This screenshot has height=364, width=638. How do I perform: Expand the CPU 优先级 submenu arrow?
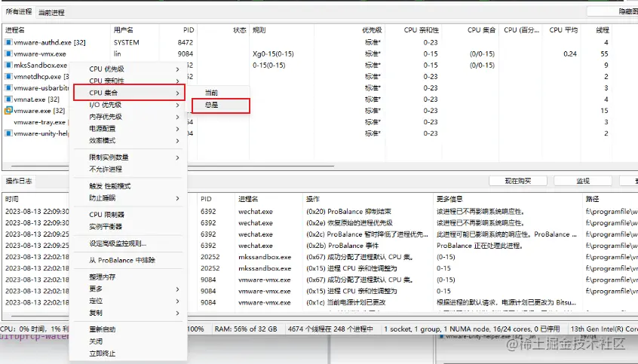coord(177,69)
